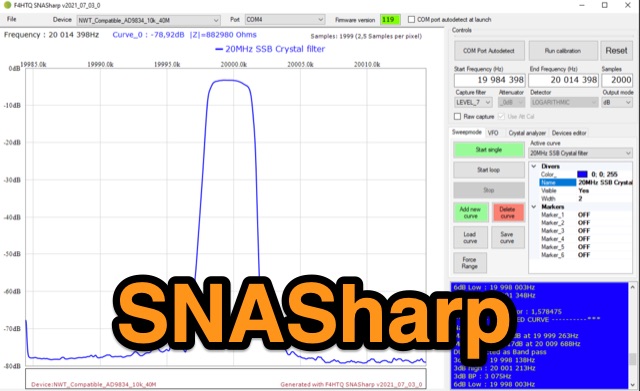Image resolution: width=640 pixels, height=391 pixels.
Task: Toggle the Use Att Cal checkbox
Action: (501, 117)
